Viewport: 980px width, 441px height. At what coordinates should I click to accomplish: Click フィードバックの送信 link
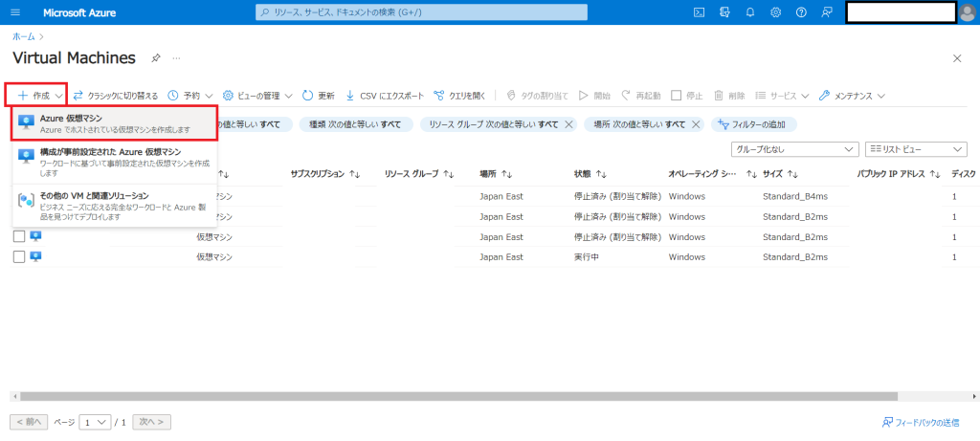[x=921, y=423]
